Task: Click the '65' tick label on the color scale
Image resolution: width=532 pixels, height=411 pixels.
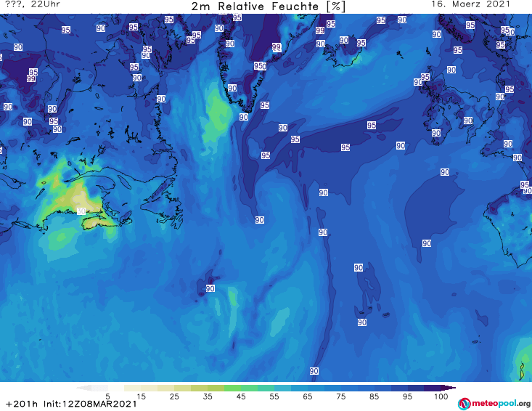Action: pyautogui.click(x=308, y=396)
